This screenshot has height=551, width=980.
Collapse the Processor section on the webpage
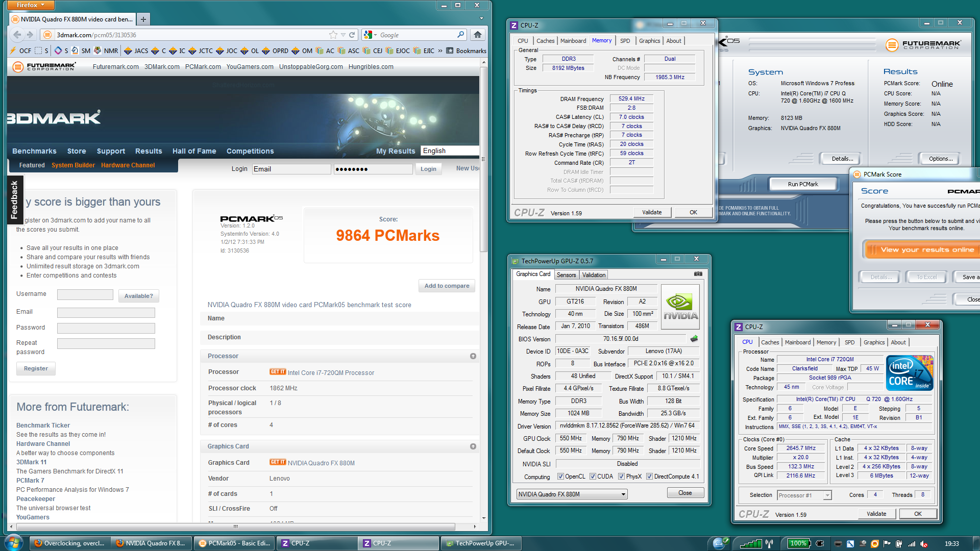(x=473, y=356)
